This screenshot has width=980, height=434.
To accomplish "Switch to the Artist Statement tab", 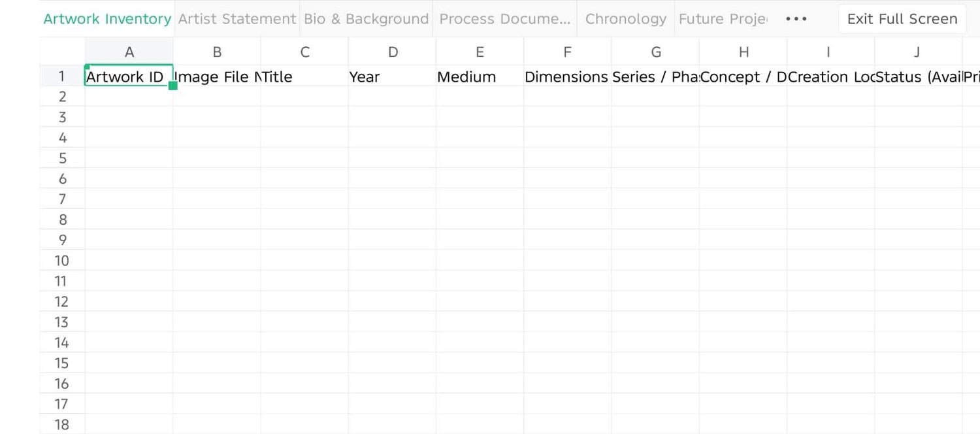I will (237, 19).
